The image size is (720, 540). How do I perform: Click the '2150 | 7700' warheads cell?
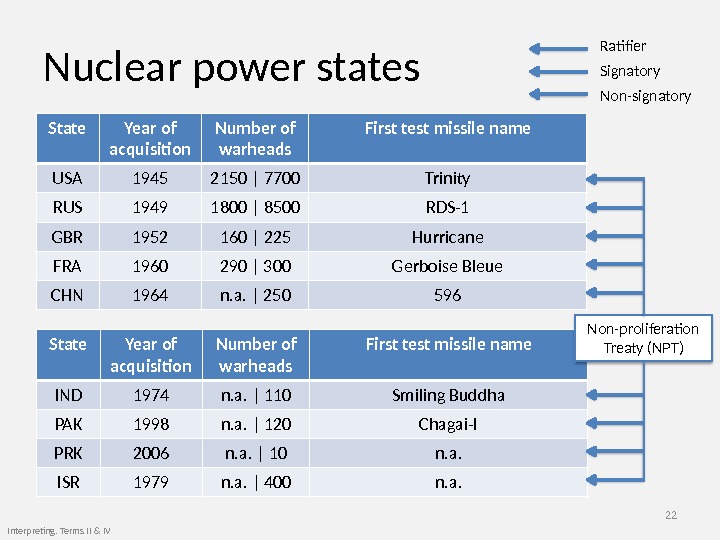tap(255, 178)
